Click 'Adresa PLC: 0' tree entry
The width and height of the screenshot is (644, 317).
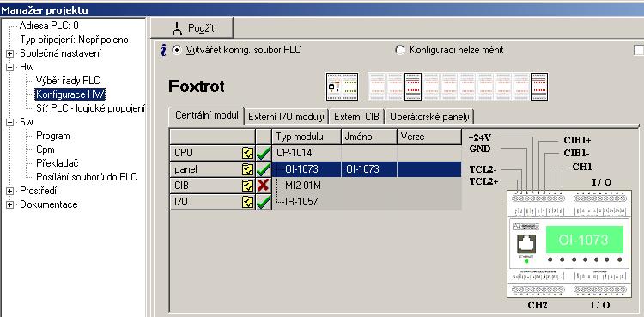pos(49,26)
